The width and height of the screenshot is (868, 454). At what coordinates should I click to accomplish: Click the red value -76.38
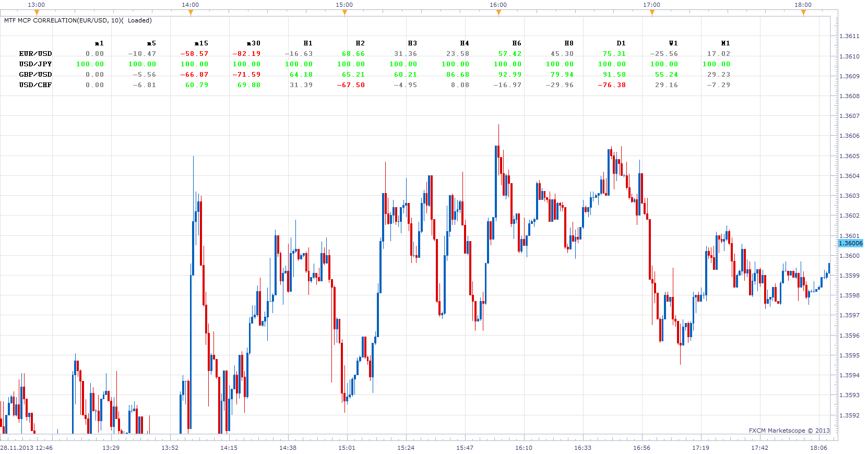[x=612, y=85]
